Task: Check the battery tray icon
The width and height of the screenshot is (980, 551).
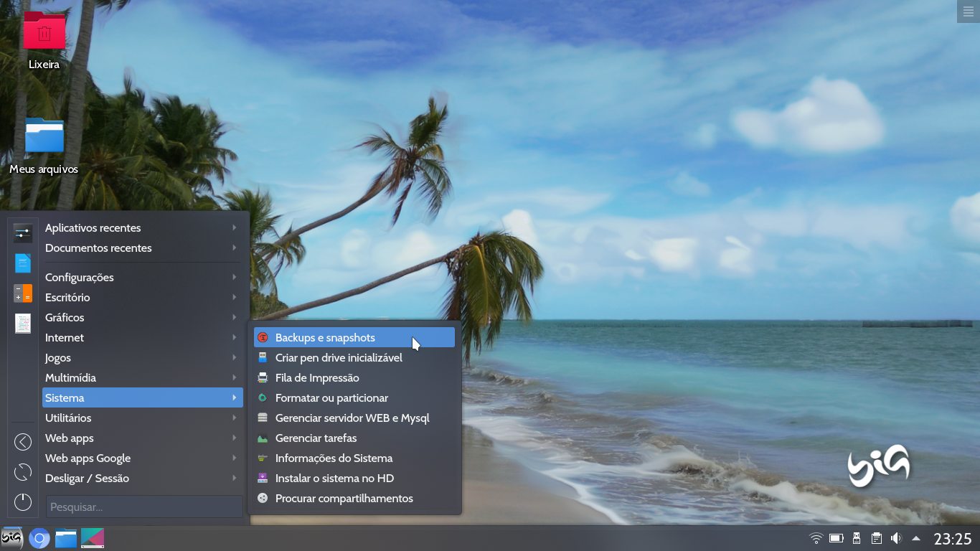Action: pos(837,538)
